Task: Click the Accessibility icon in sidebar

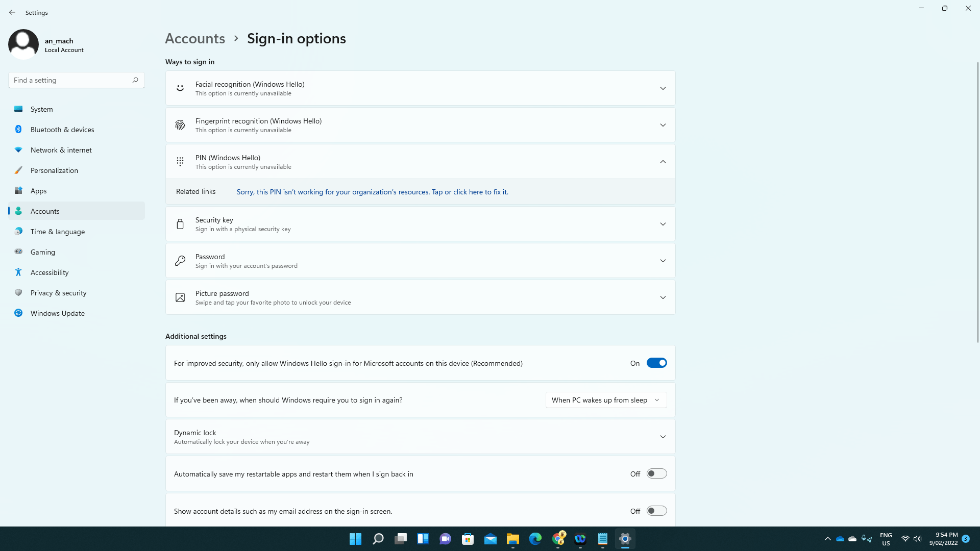Action: [18, 272]
